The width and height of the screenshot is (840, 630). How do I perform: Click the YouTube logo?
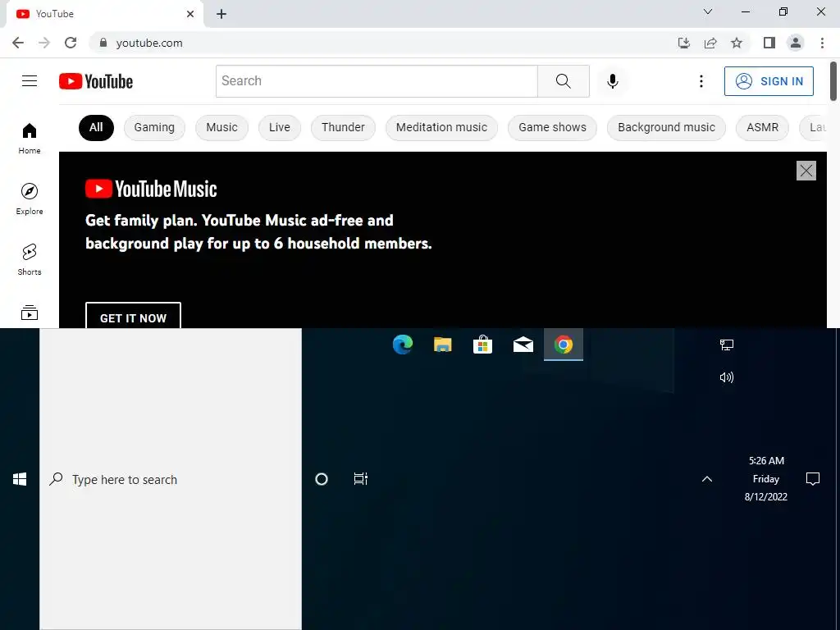pyautogui.click(x=96, y=81)
